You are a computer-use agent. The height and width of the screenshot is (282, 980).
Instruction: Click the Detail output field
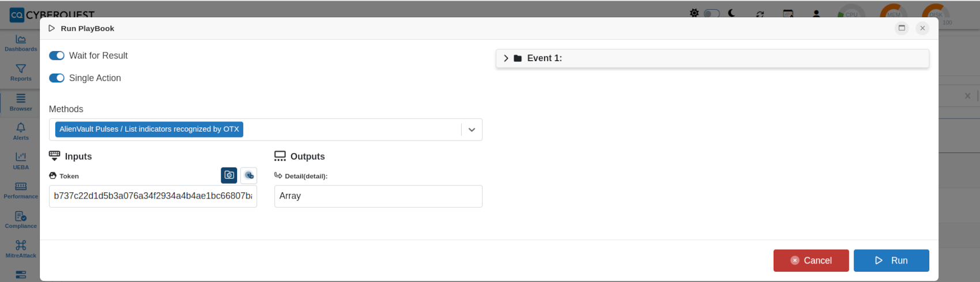pos(378,196)
